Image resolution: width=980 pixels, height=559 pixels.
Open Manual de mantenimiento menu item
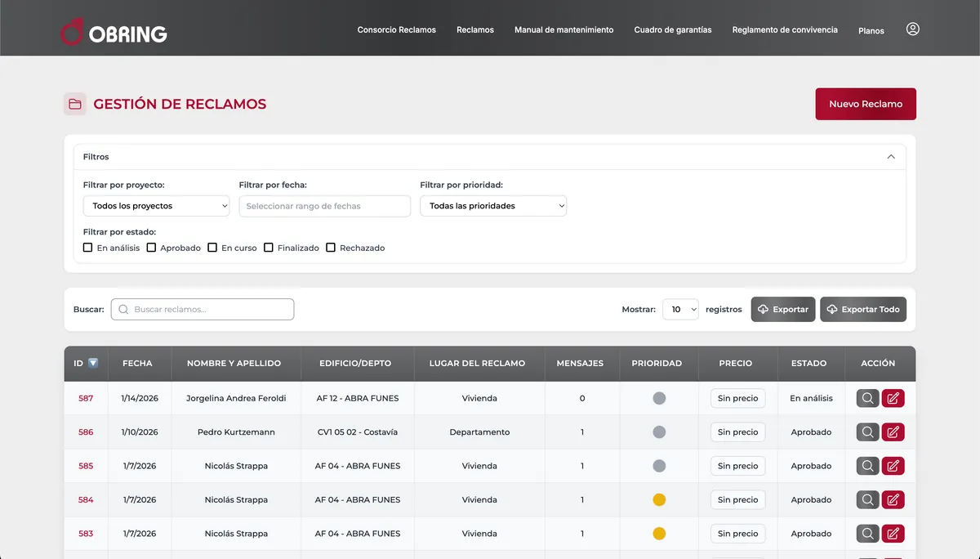point(563,29)
